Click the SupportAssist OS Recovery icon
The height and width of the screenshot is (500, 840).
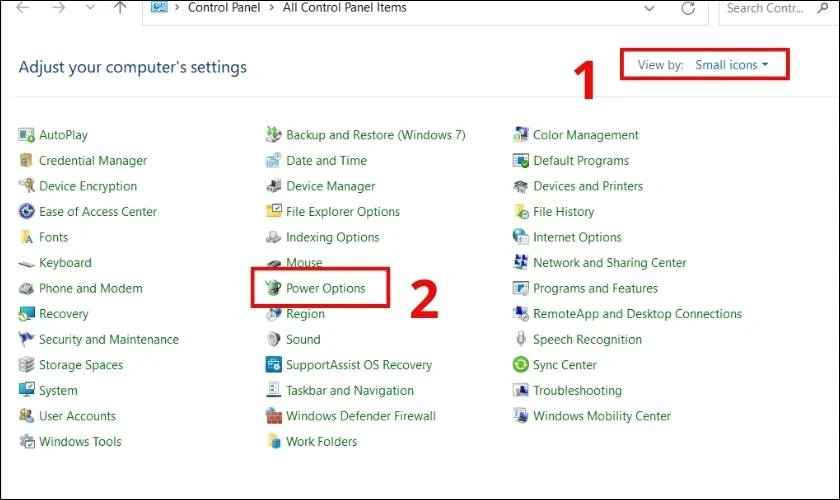[x=274, y=364]
